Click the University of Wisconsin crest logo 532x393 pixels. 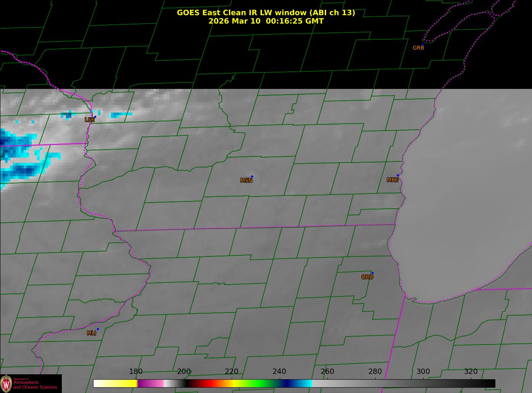pos(6,383)
